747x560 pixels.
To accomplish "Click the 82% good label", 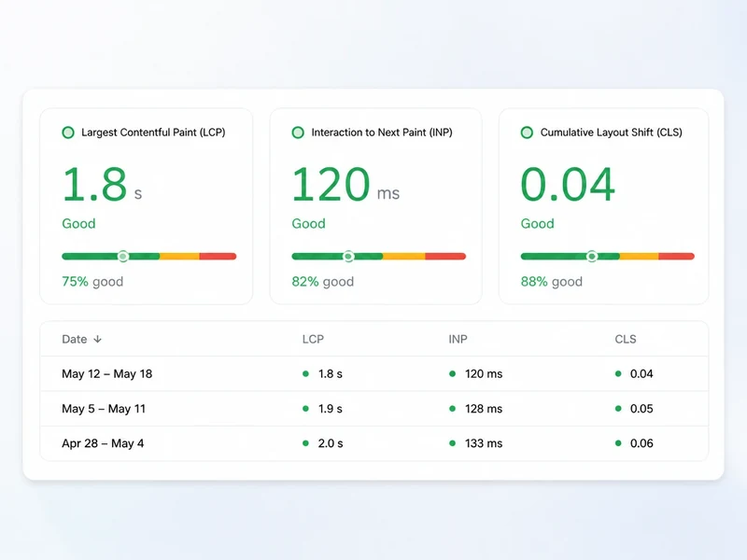I will pos(322,282).
